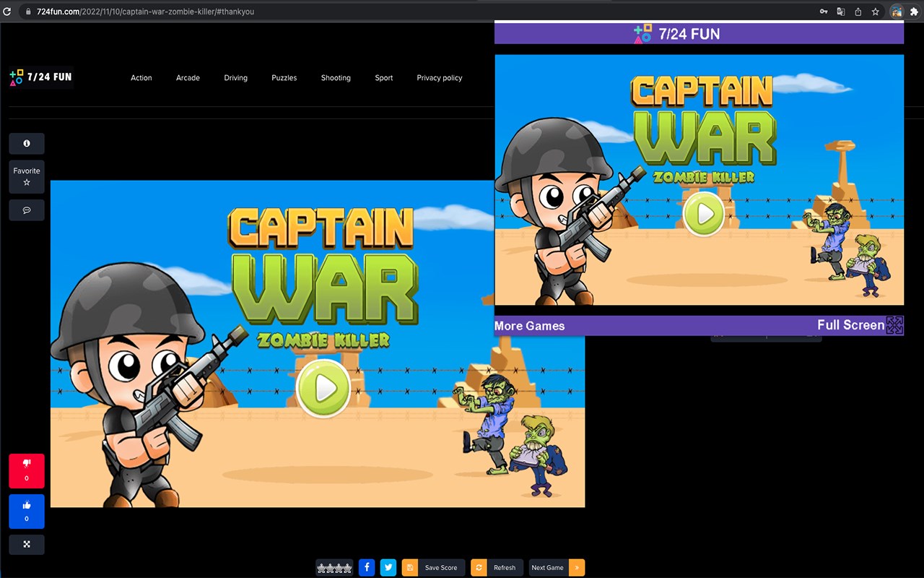The width and height of the screenshot is (924, 578).
Task: Go to the Next Game
Action: [x=557, y=568]
